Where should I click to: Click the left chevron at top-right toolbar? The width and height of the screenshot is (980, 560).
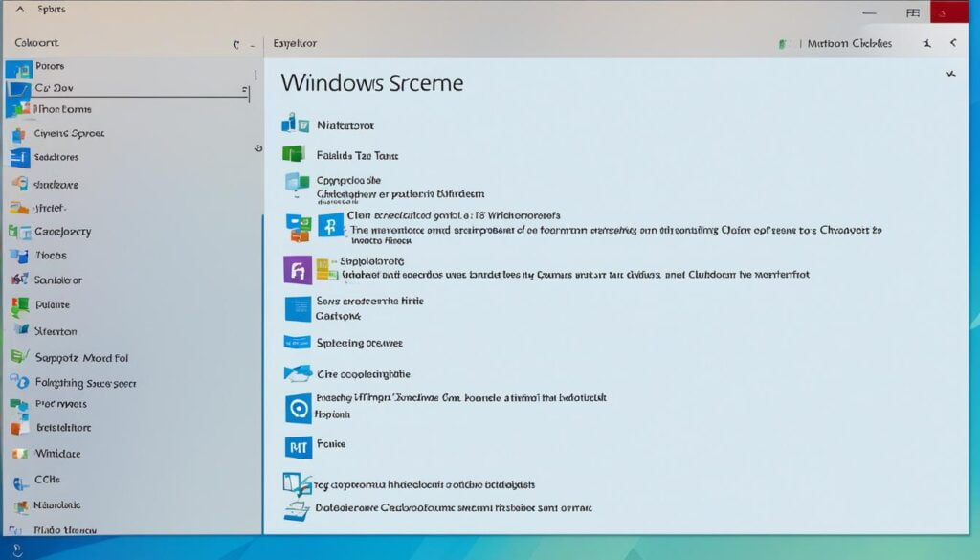pos(952,43)
